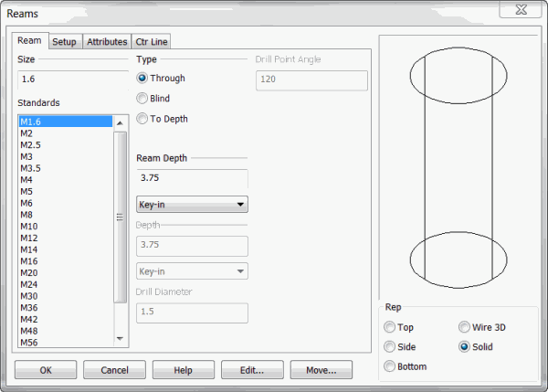The width and height of the screenshot is (548, 392).
Task: Click the Drill Point Angle field
Action: point(311,80)
